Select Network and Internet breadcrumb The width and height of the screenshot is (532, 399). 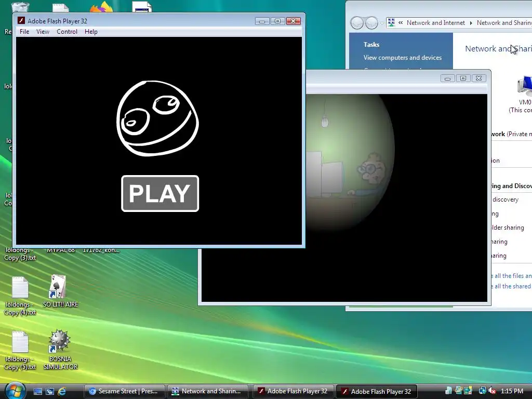tap(436, 23)
